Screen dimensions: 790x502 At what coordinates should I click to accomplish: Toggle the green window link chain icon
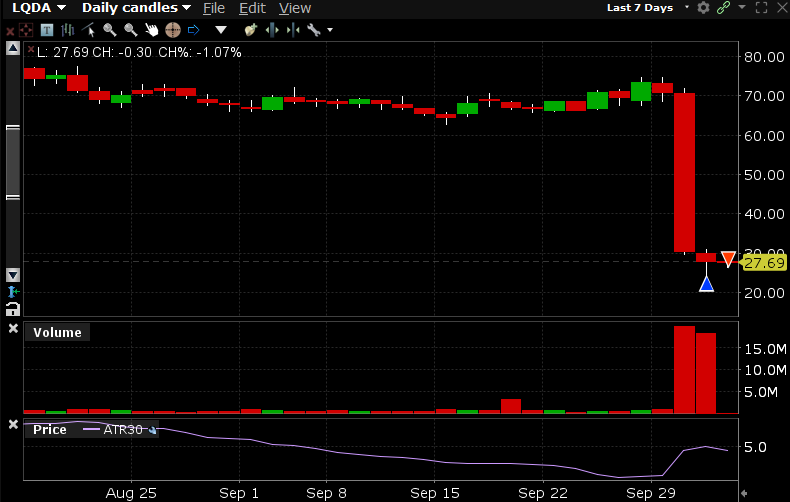pyautogui.click(x=723, y=8)
